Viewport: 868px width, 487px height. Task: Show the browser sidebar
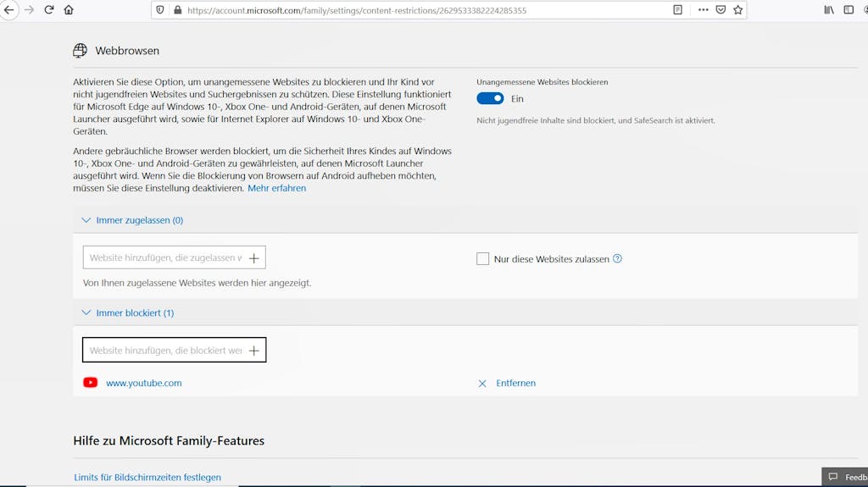point(849,10)
